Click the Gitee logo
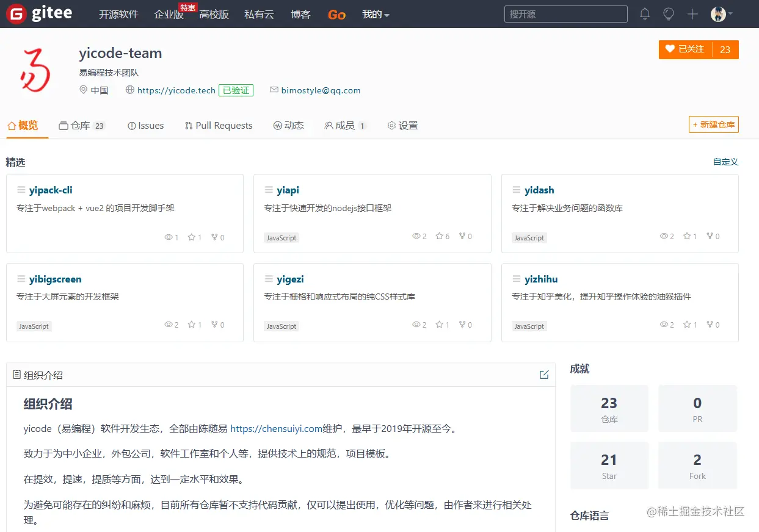The image size is (759, 532). pyautogui.click(x=39, y=13)
